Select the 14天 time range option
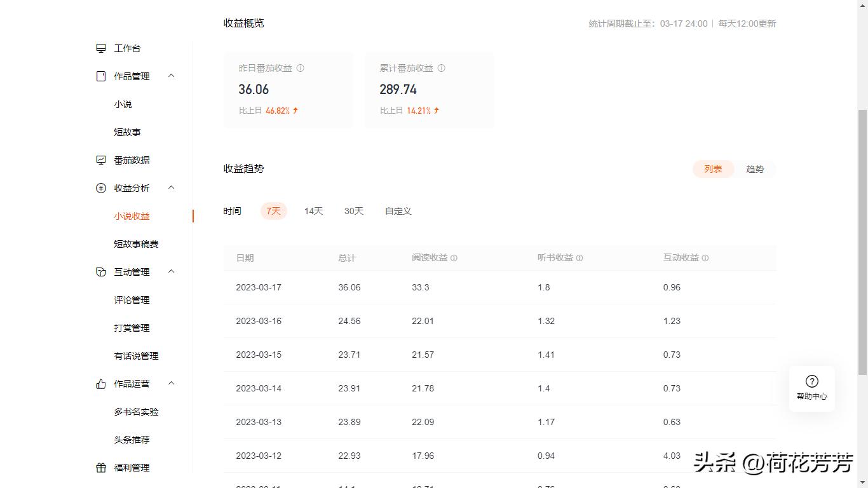 (x=313, y=211)
